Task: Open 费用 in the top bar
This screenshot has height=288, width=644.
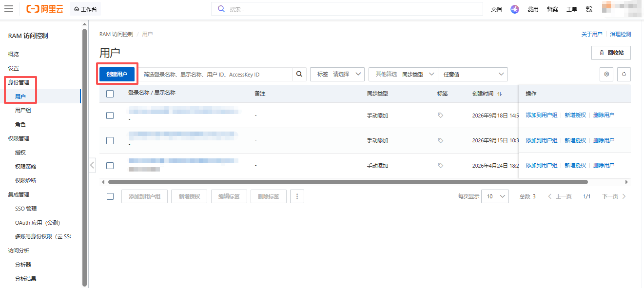Action: pyautogui.click(x=533, y=9)
